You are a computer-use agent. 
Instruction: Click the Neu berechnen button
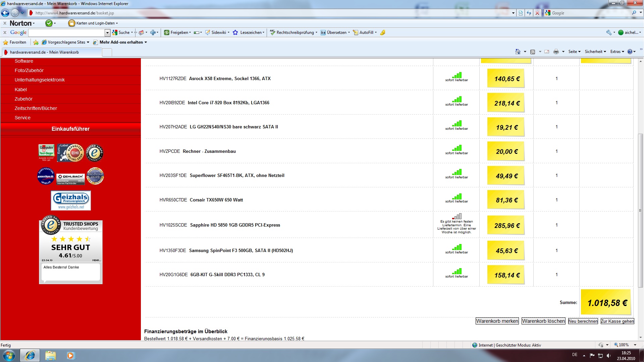[x=583, y=321]
